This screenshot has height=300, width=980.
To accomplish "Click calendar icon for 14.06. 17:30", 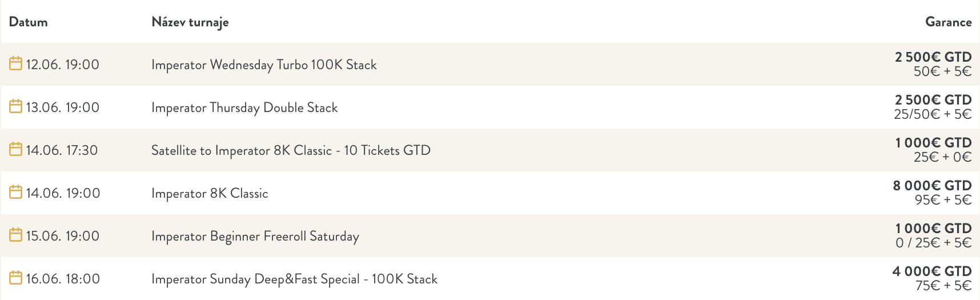I will (x=16, y=149).
